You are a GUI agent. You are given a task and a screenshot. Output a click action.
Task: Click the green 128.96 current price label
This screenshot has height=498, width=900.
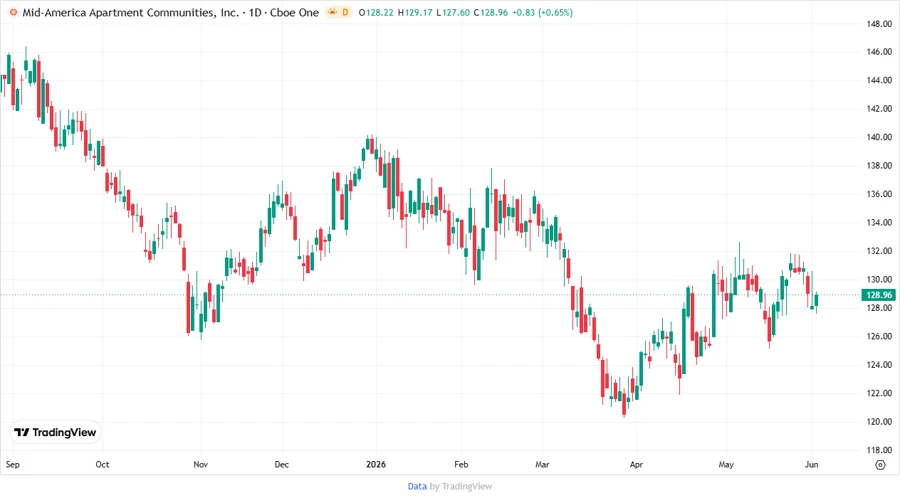coord(878,295)
